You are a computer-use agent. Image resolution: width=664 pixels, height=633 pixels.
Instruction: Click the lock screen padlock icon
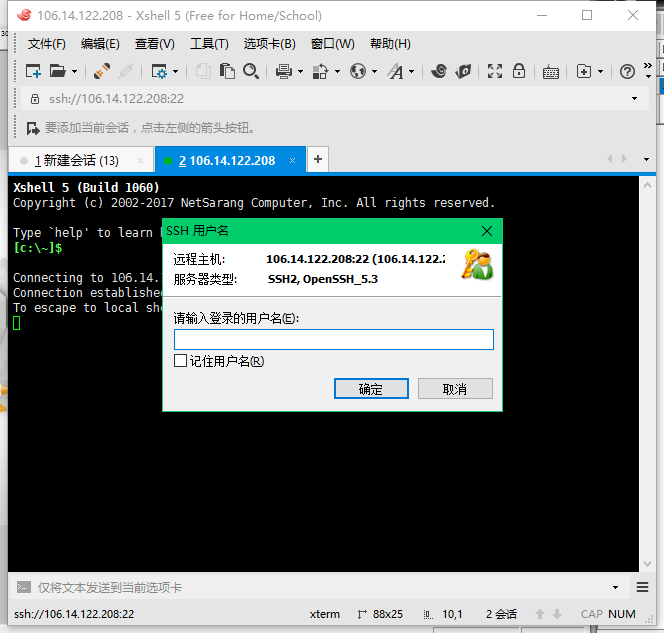pyautogui.click(x=519, y=71)
